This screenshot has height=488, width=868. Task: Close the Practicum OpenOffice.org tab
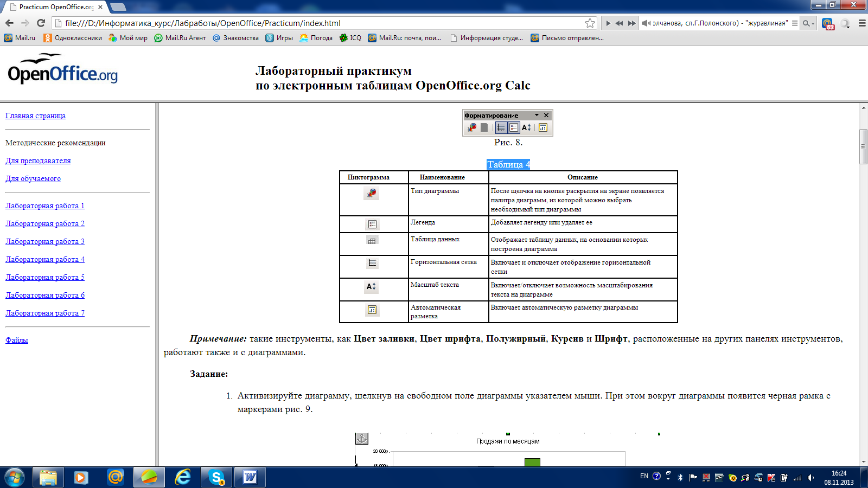pos(100,7)
